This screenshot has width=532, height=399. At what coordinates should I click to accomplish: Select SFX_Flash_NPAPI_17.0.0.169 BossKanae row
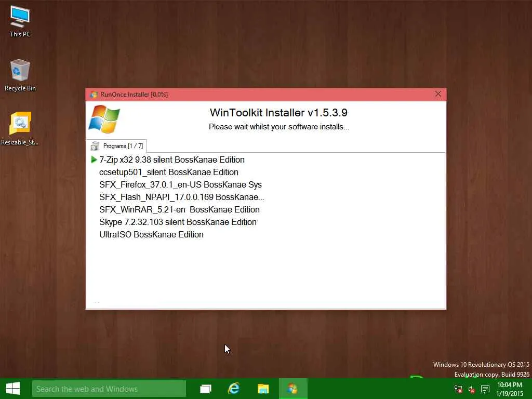pyautogui.click(x=181, y=197)
